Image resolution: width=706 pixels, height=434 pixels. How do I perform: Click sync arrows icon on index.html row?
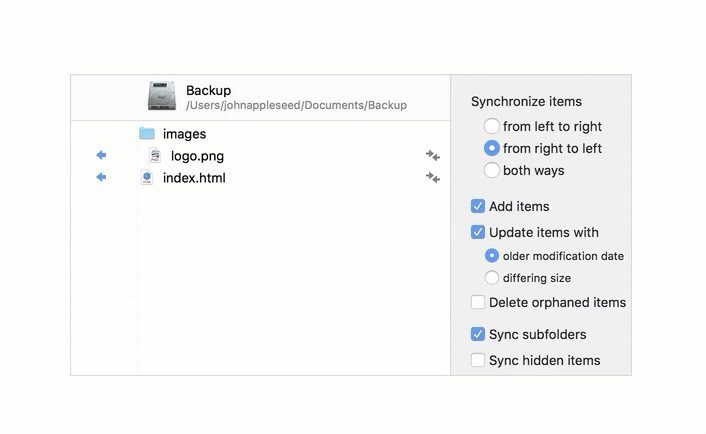(x=432, y=177)
